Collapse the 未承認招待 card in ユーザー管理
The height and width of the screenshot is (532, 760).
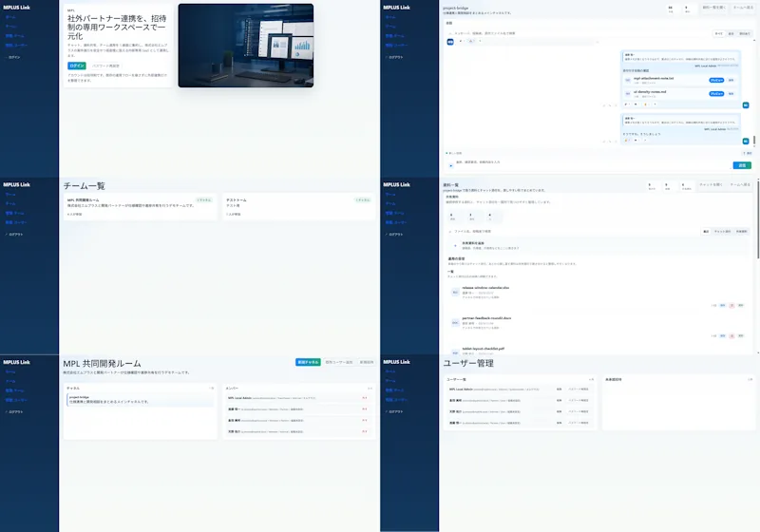(750, 379)
